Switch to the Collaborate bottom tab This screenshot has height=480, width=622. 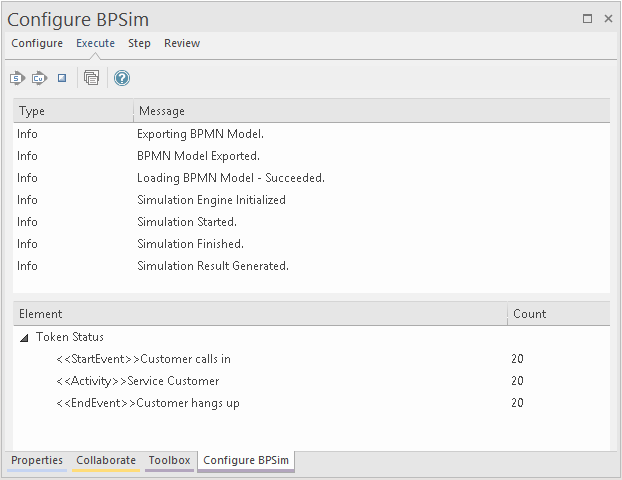coord(106,461)
